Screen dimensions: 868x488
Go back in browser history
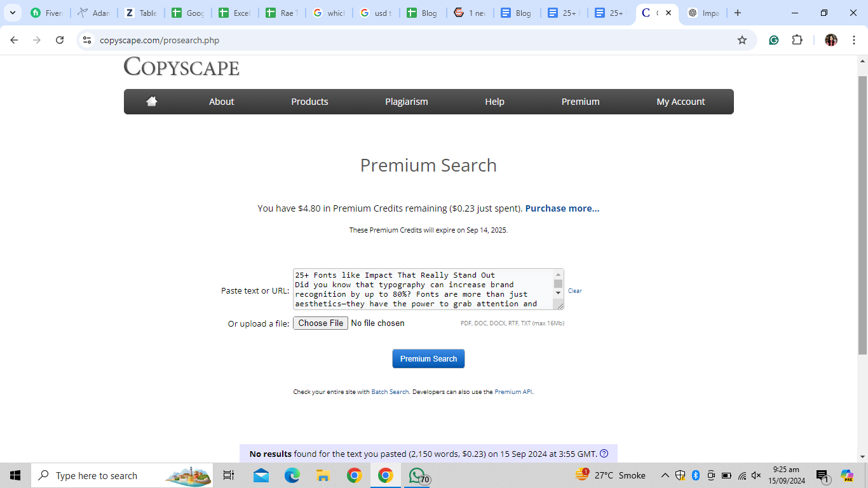point(14,40)
